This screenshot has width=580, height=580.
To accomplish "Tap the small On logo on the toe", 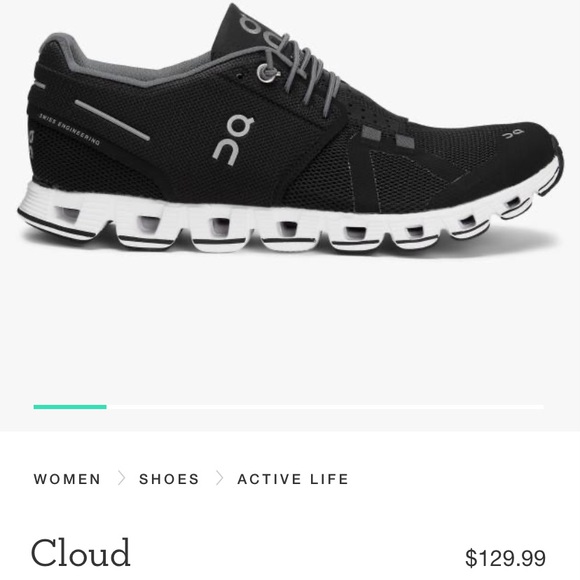I will click(513, 134).
